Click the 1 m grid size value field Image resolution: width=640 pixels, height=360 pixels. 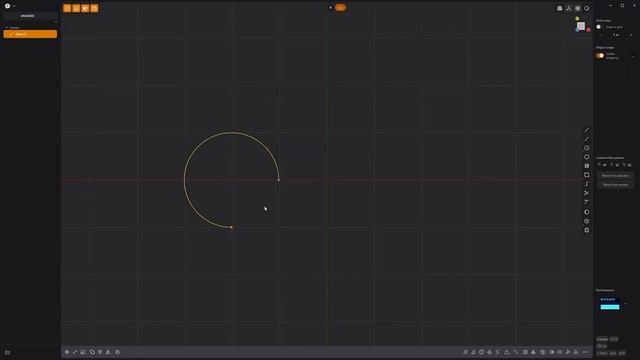616,35
